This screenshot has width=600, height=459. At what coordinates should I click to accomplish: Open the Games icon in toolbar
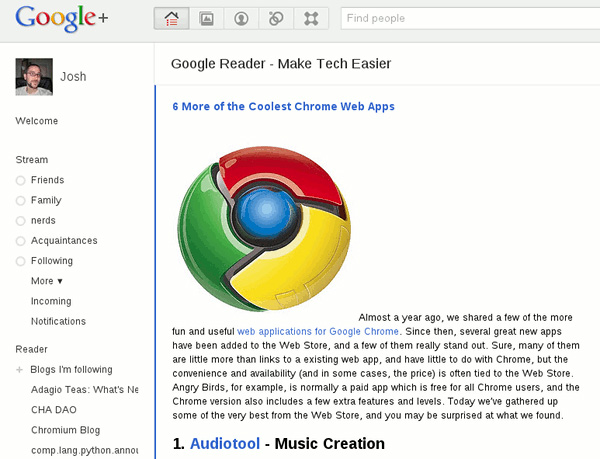311,18
